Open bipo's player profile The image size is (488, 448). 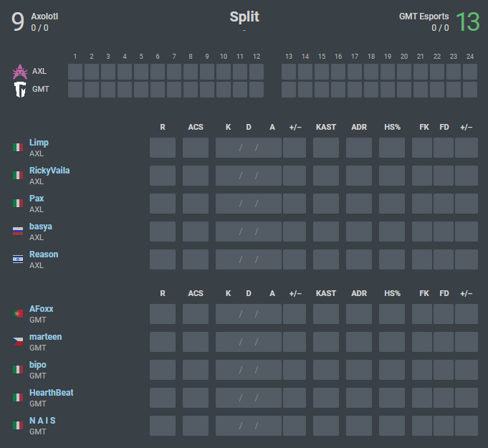tap(38, 365)
